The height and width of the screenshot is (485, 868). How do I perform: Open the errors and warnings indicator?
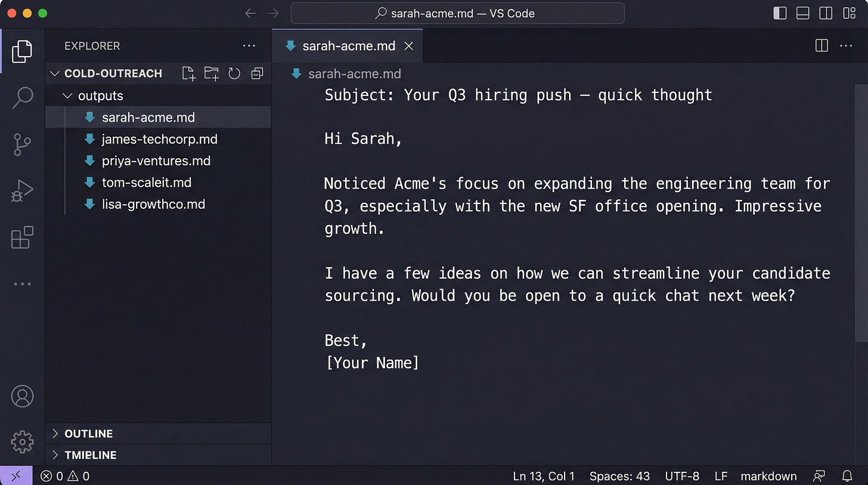pos(64,476)
